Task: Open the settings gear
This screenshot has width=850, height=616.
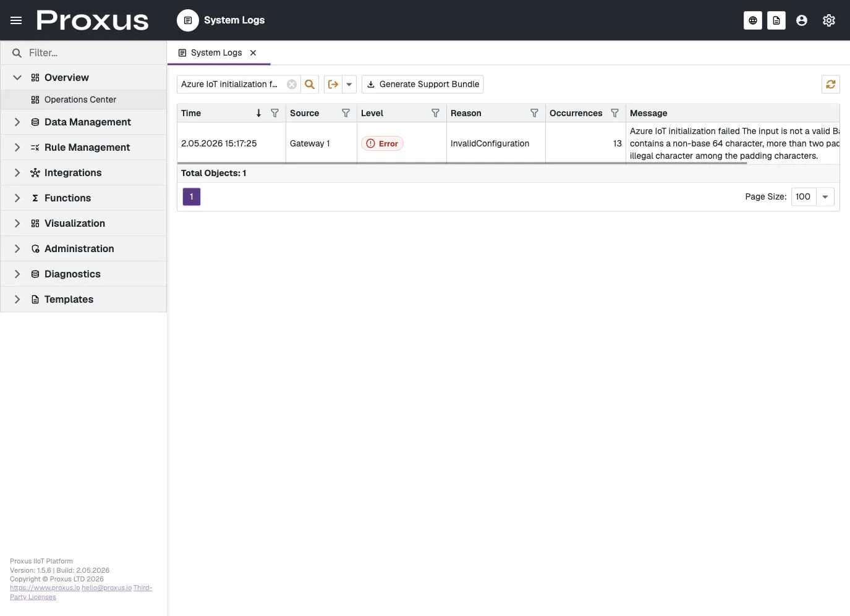Action: 829,20
